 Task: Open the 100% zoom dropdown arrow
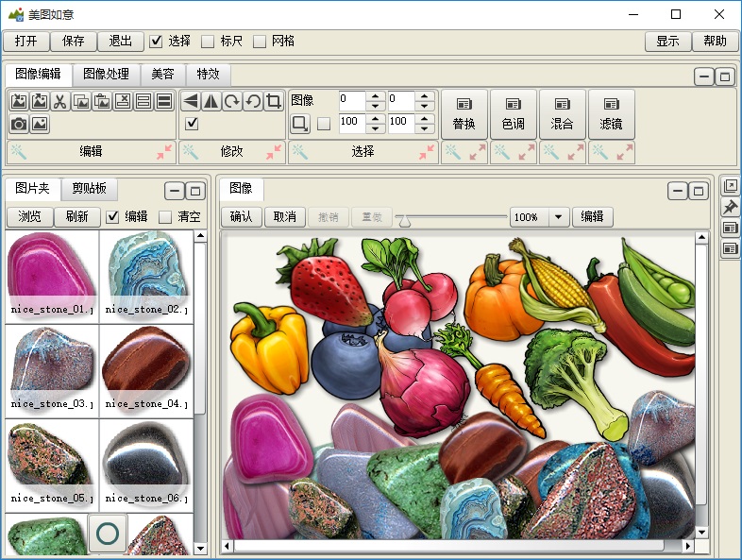(559, 217)
